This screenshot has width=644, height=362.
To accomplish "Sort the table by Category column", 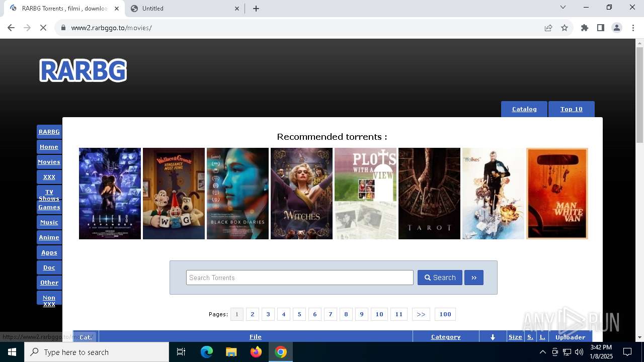I will click(x=446, y=337).
